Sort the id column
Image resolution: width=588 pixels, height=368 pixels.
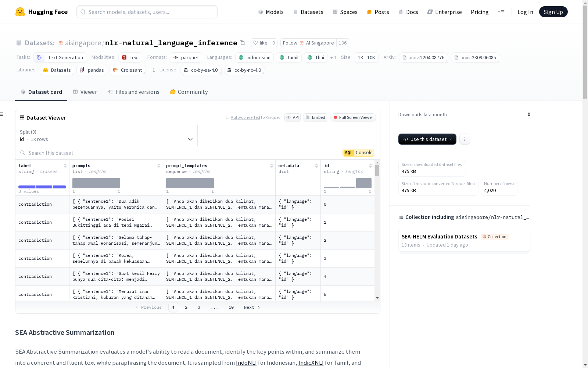pos(370,166)
